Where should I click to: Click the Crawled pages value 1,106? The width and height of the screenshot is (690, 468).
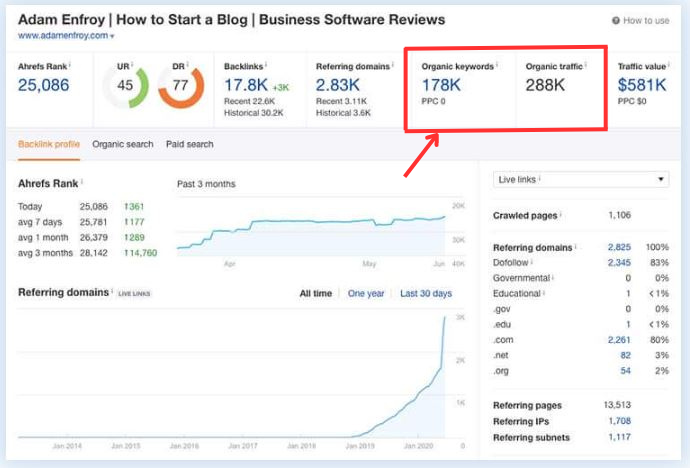[620, 215]
